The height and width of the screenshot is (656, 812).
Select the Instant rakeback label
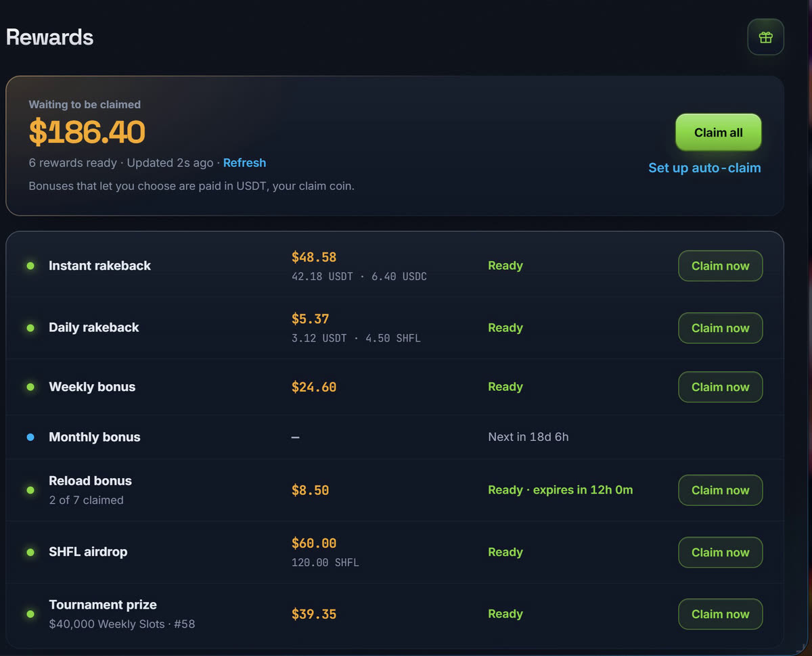99,266
